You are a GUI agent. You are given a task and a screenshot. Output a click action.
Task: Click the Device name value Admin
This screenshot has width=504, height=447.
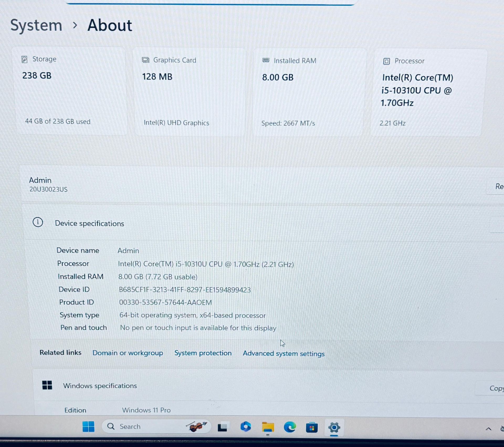pos(128,251)
